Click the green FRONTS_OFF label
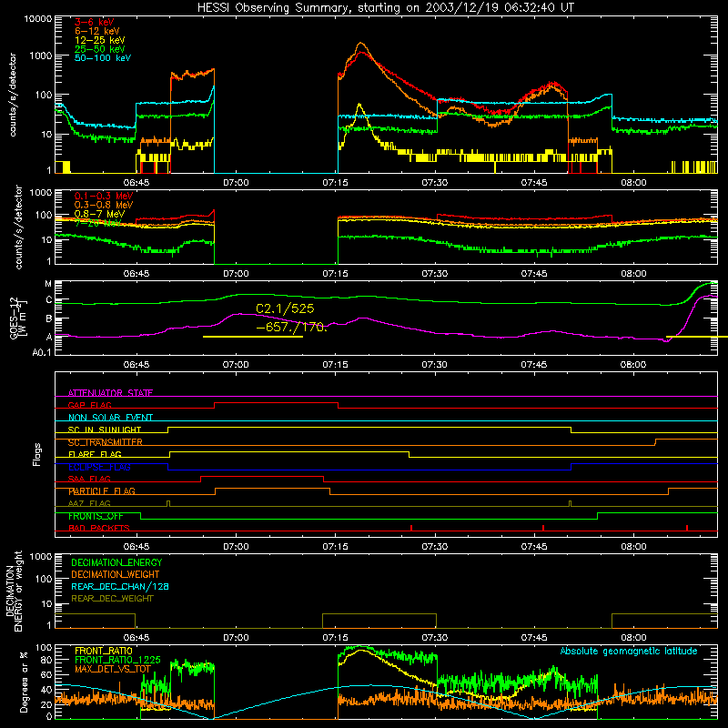The height and width of the screenshot is (728, 728). point(96,516)
